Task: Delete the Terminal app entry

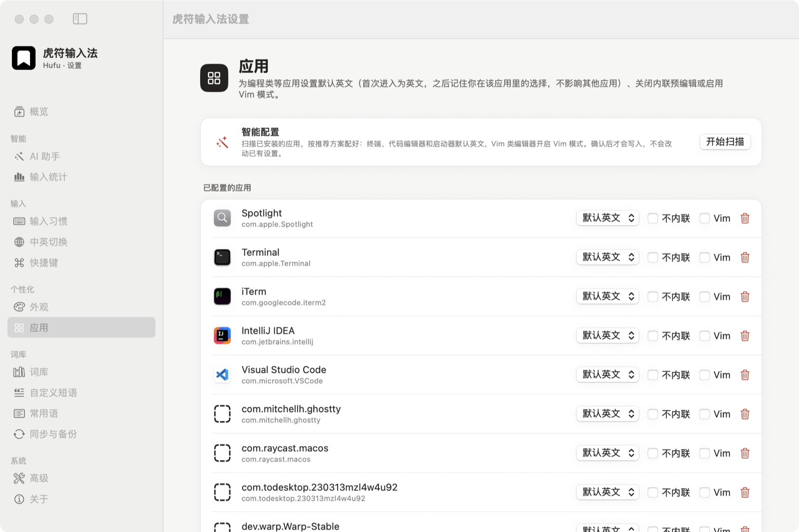Action: [x=745, y=258]
